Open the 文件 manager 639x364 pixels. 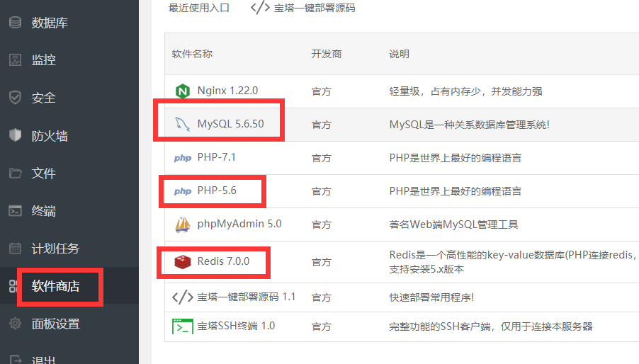pos(44,174)
